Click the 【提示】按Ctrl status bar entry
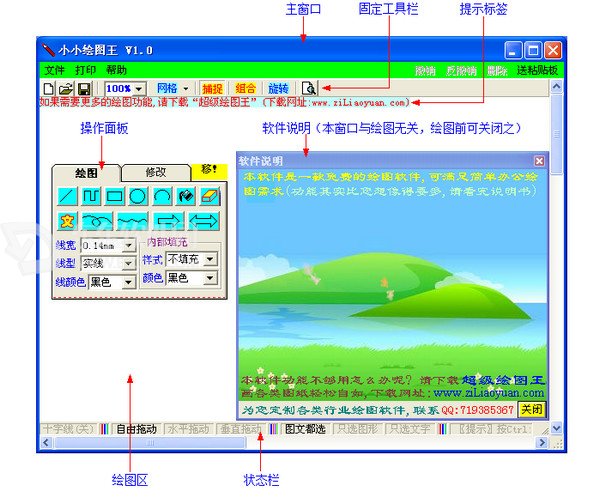 [494, 429]
